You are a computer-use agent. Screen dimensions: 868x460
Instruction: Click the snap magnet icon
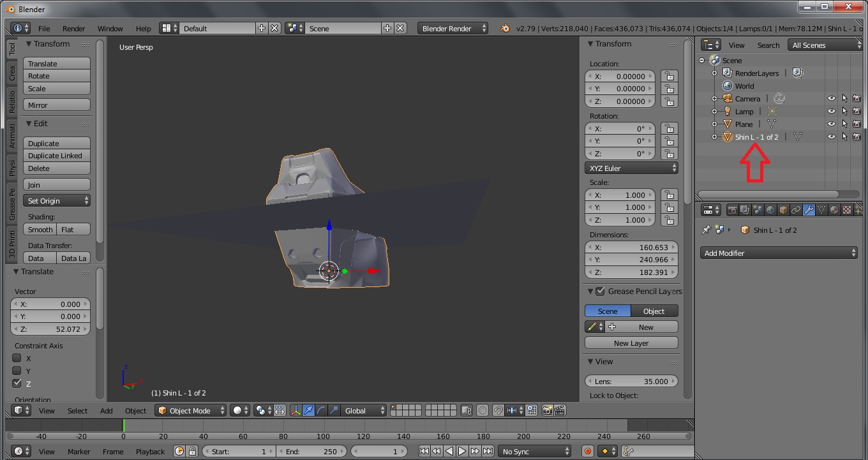(x=498, y=411)
